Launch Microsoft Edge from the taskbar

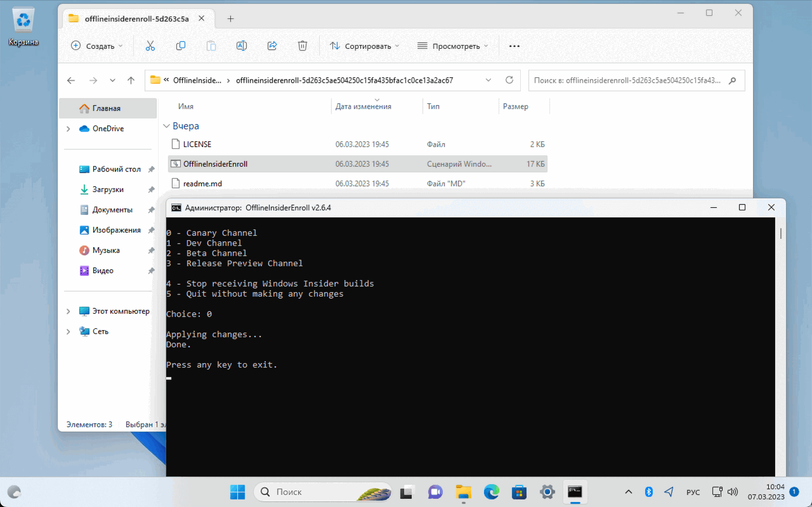[492, 492]
